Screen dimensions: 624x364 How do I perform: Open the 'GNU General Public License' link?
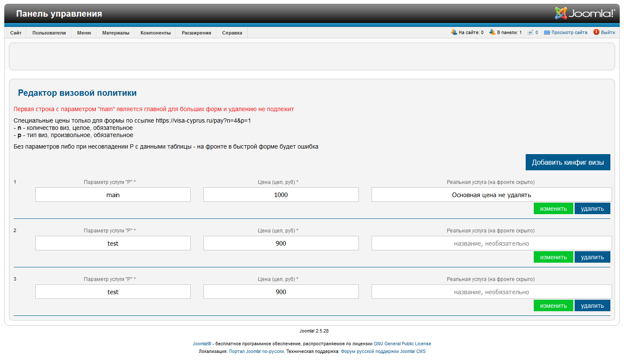[402, 344]
